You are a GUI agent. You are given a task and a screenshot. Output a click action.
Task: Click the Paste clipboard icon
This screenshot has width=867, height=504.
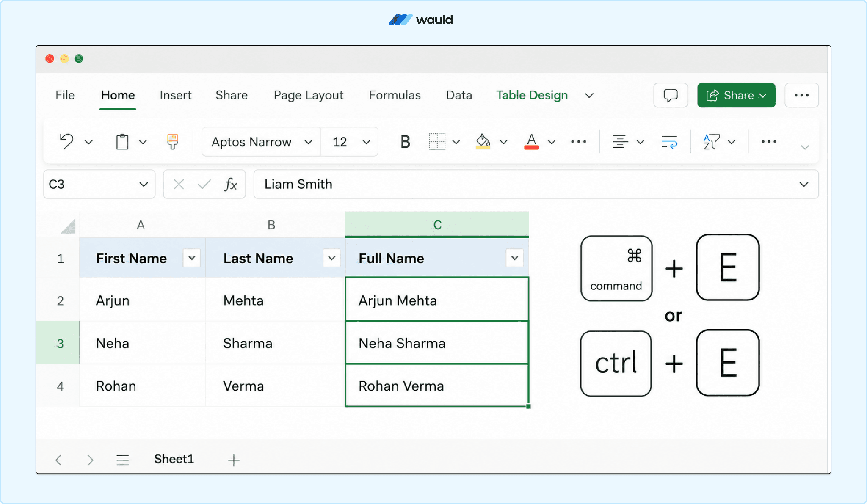[122, 141]
